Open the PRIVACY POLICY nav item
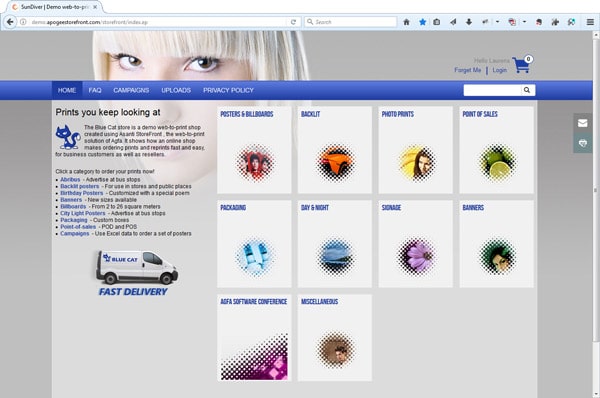 point(228,90)
